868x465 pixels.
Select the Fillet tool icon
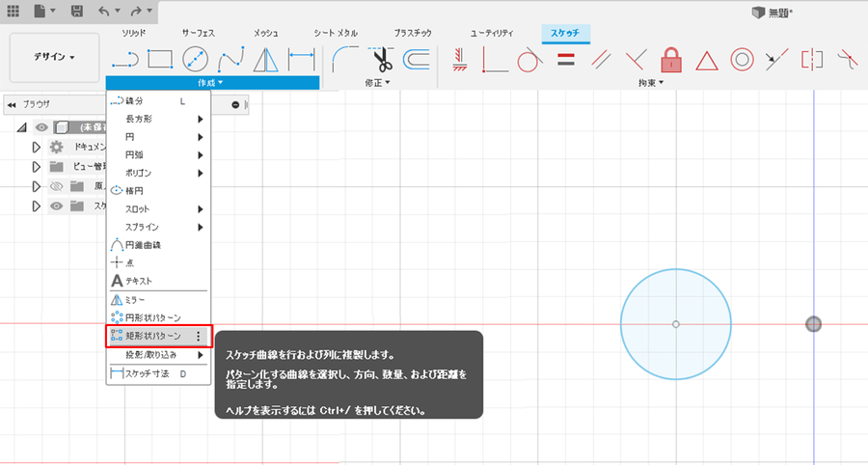click(344, 59)
